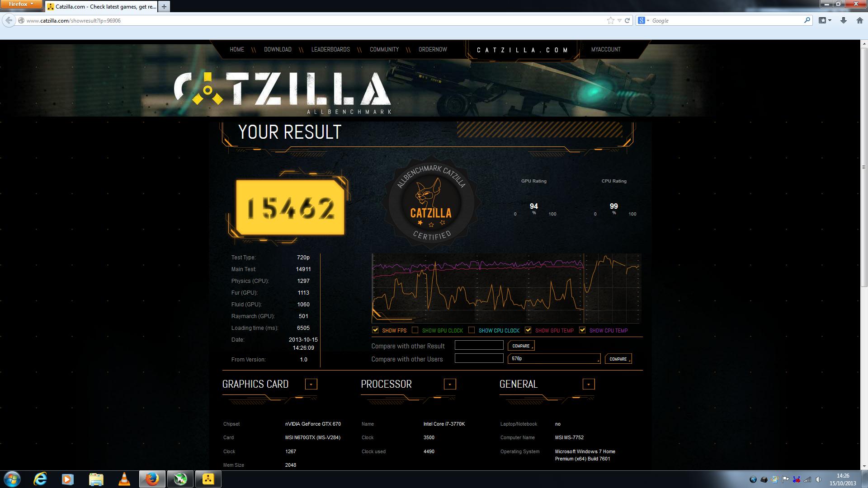Open the green X application on taskbar
This screenshot has width=868, height=488.
pyautogui.click(x=180, y=479)
